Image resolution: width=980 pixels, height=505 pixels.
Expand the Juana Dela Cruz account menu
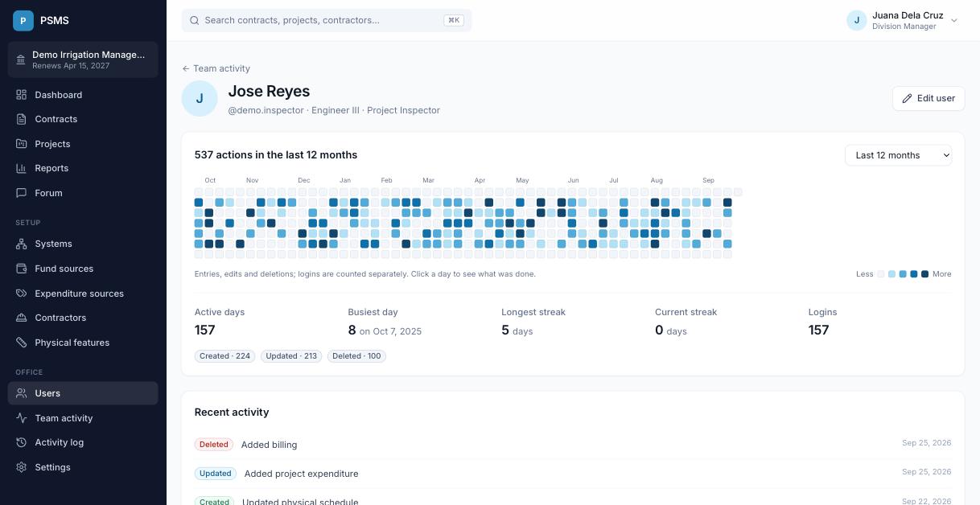[x=902, y=20]
